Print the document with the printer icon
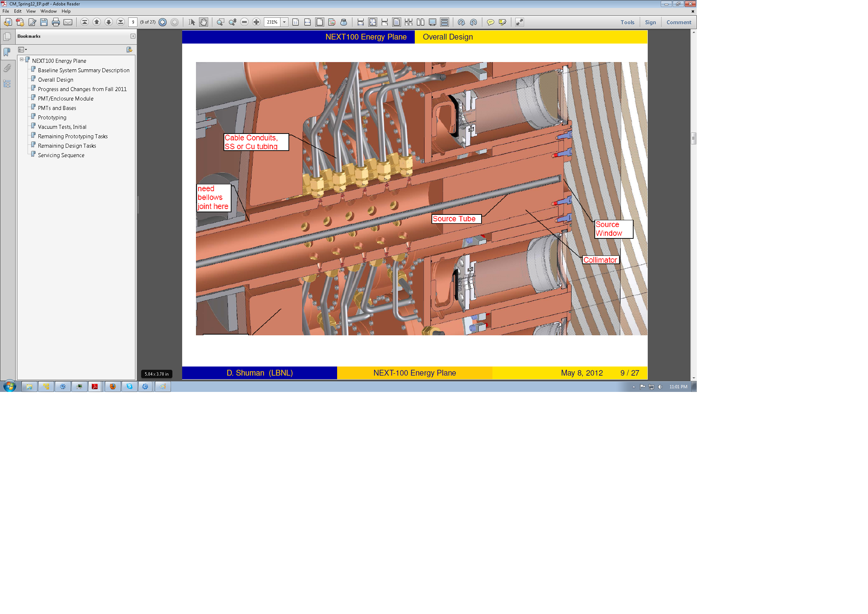868x614 pixels. [x=56, y=22]
